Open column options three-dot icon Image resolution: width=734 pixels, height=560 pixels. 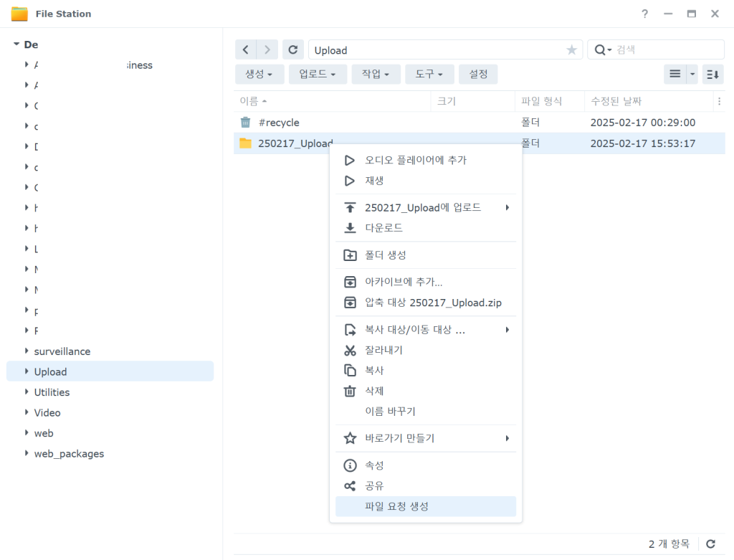coord(720,101)
